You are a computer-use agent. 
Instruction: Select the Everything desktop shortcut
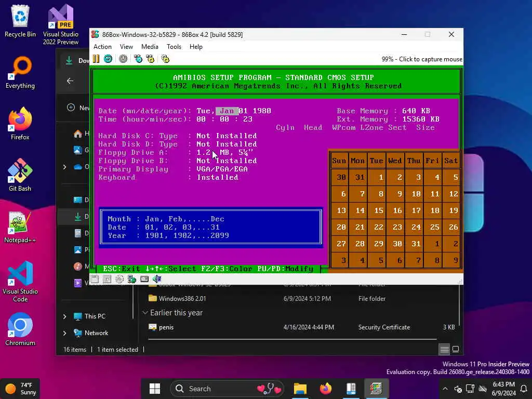tap(20, 73)
